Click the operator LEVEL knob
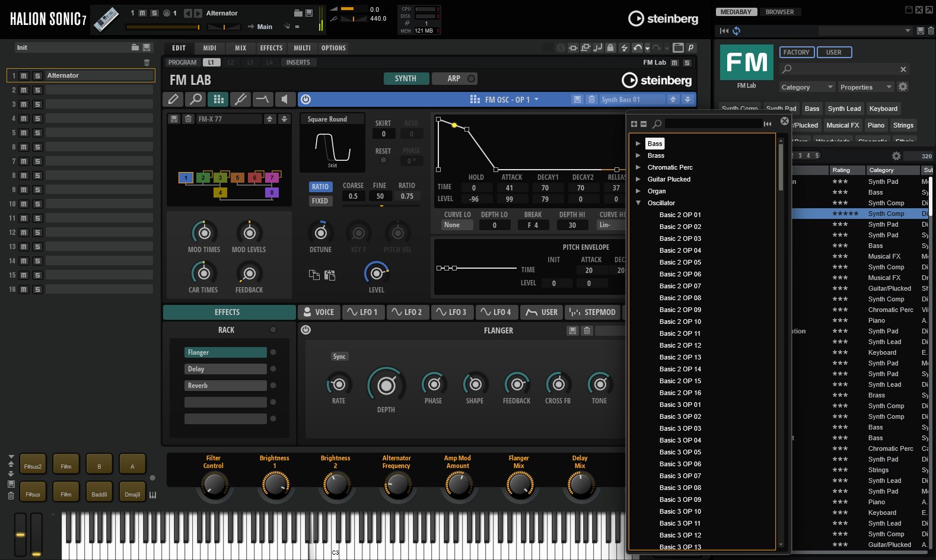This screenshot has width=936, height=560. click(x=376, y=273)
